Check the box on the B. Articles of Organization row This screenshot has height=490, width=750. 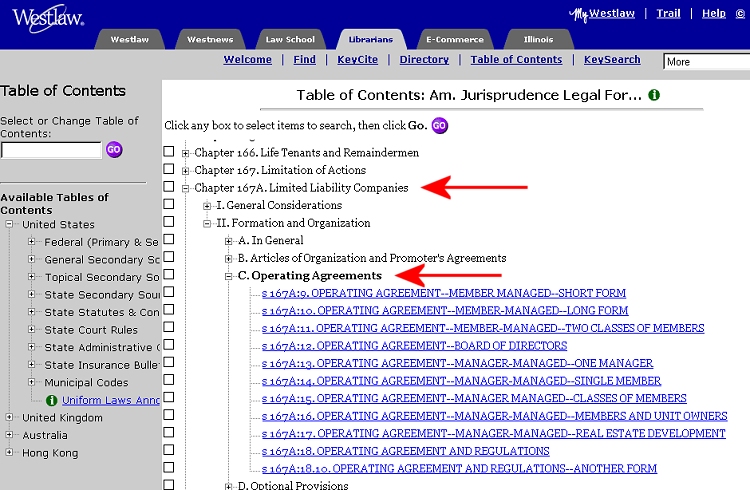click(168, 257)
